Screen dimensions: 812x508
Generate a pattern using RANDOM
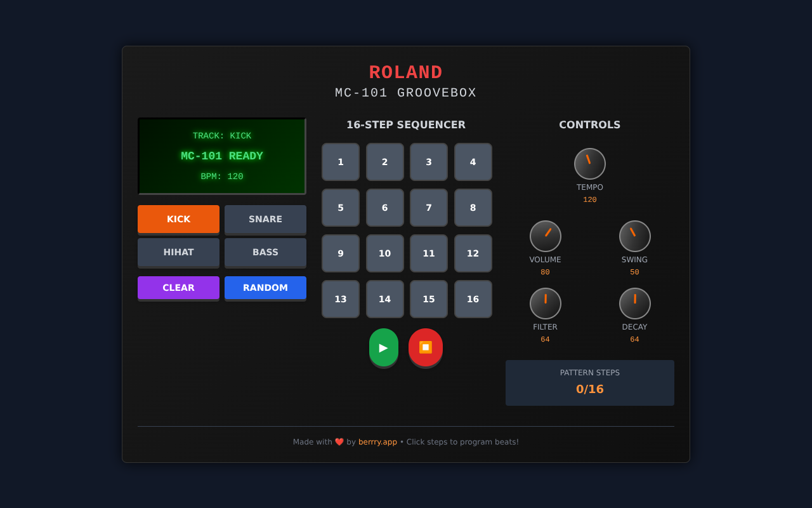point(265,288)
